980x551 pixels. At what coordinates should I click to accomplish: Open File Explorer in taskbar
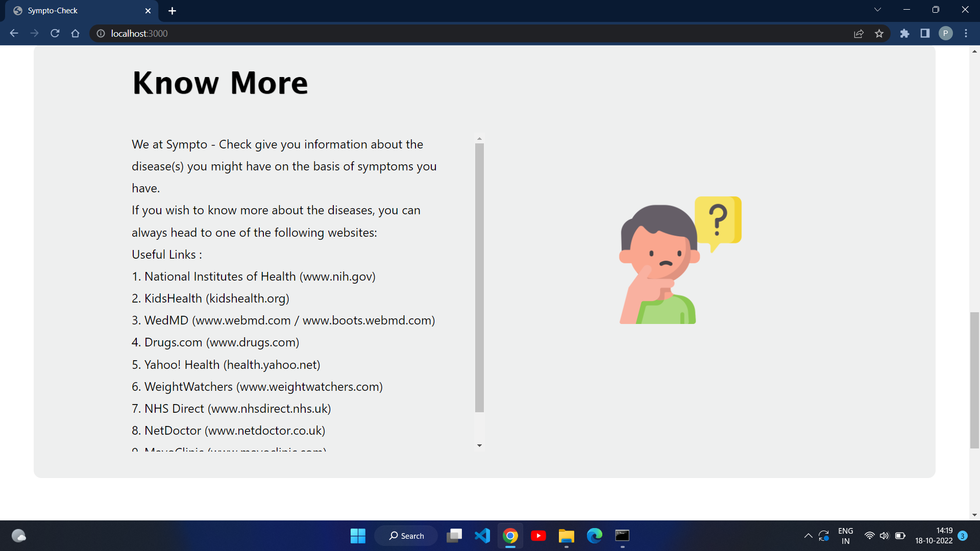566,536
